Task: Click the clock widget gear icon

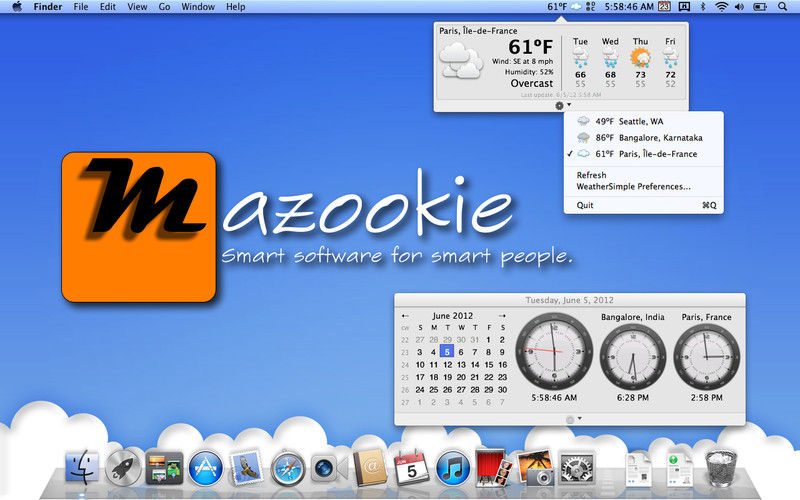Action: pos(570,420)
